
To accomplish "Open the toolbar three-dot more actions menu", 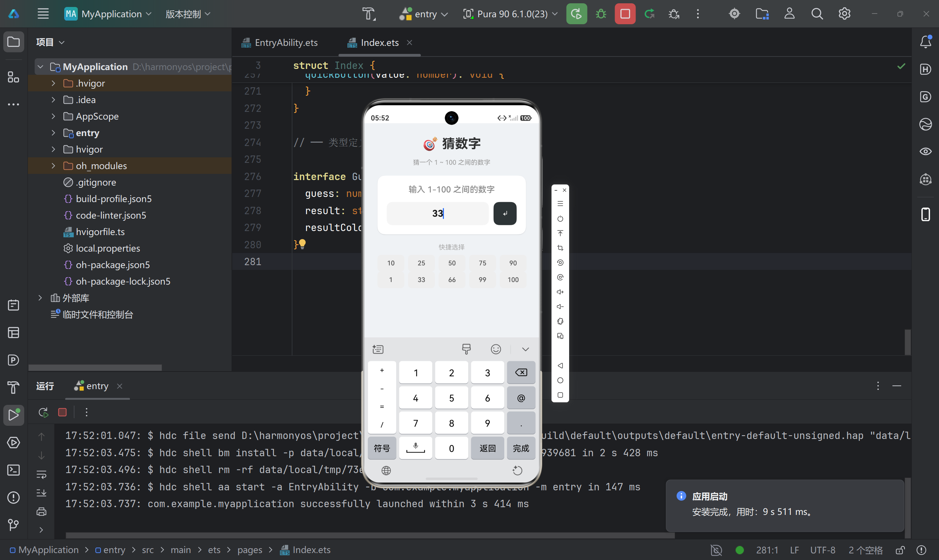I will (698, 14).
